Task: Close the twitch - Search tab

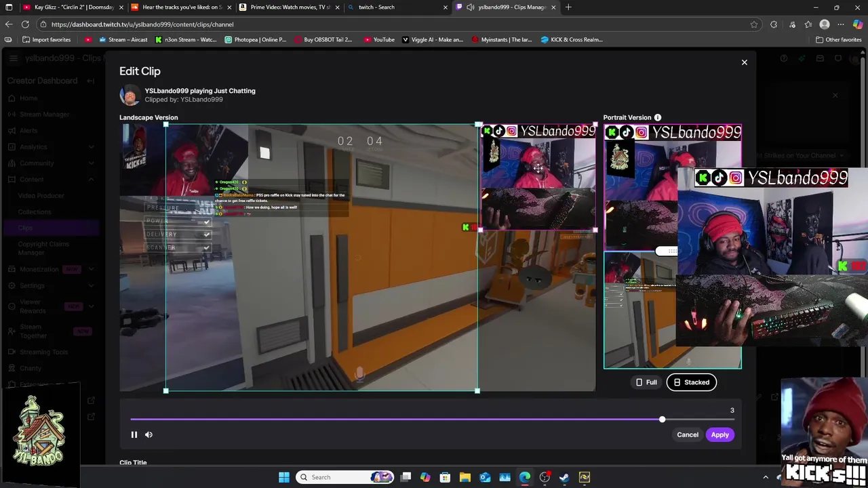Action: coord(446,7)
